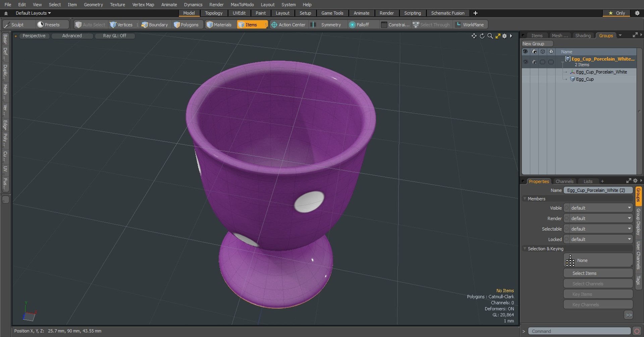Image resolution: width=644 pixels, height=337 pixels.
Task: Click the viewport rotate icon
Action: (482, 36)
